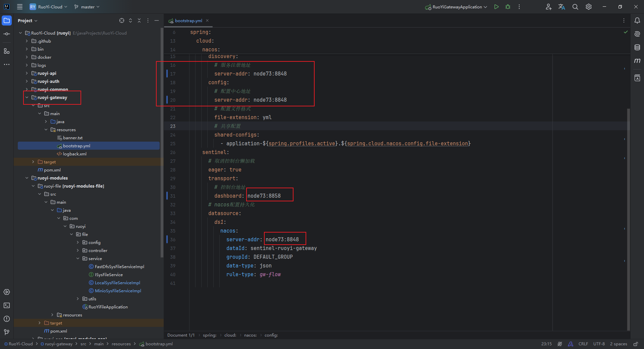Select opened file locator target icon
This screenshot has height=349, width=644.
122,20
